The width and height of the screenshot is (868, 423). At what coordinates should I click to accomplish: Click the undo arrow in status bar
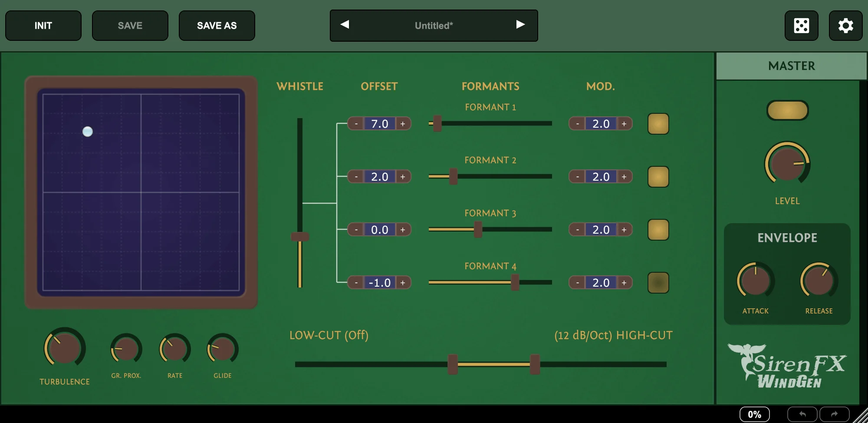(x=802, y=414)
